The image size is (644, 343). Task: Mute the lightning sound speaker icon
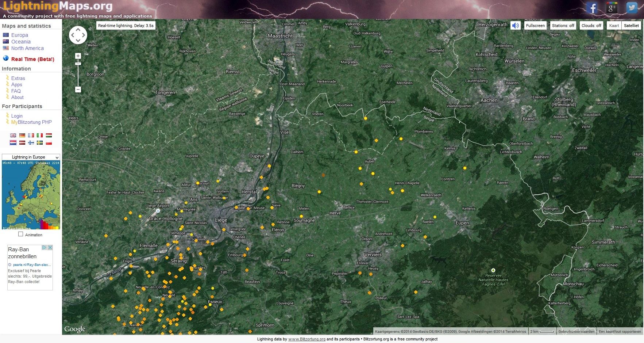pos(515,26)
